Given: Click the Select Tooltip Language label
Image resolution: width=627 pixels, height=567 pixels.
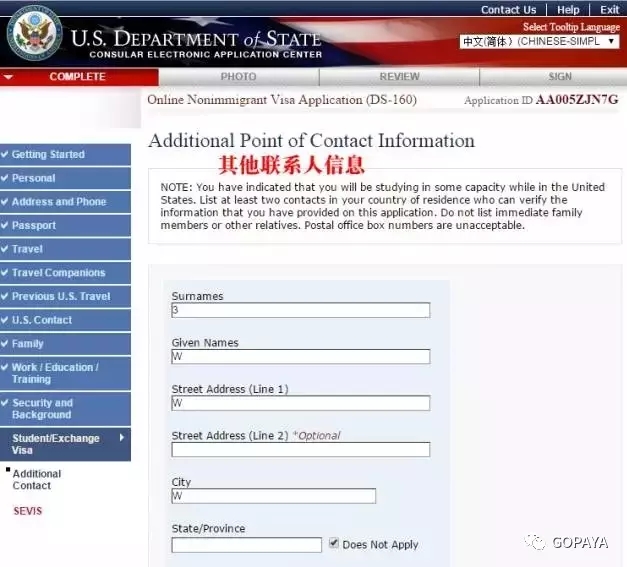Looking at the screenshot, I should click(571, 27).
